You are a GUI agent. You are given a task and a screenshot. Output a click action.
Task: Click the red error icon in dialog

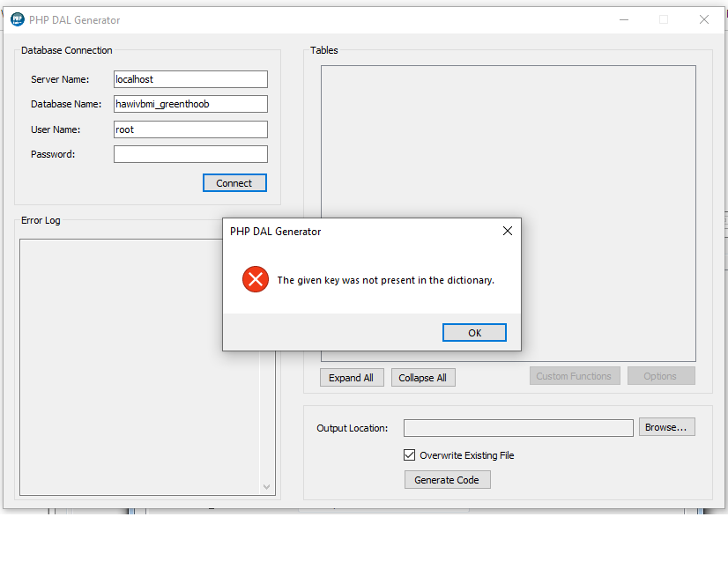pyautogui.click(x=255, y=280)
